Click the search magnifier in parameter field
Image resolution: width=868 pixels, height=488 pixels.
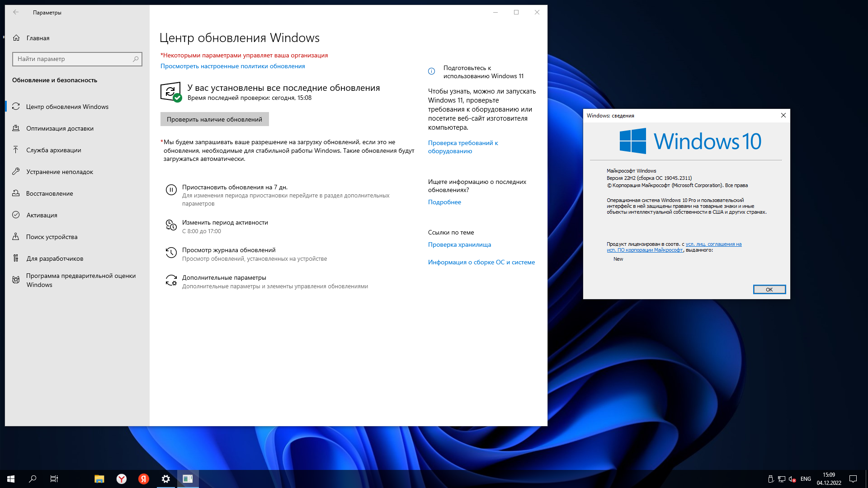pyautogui.click(x=136, y=59)
